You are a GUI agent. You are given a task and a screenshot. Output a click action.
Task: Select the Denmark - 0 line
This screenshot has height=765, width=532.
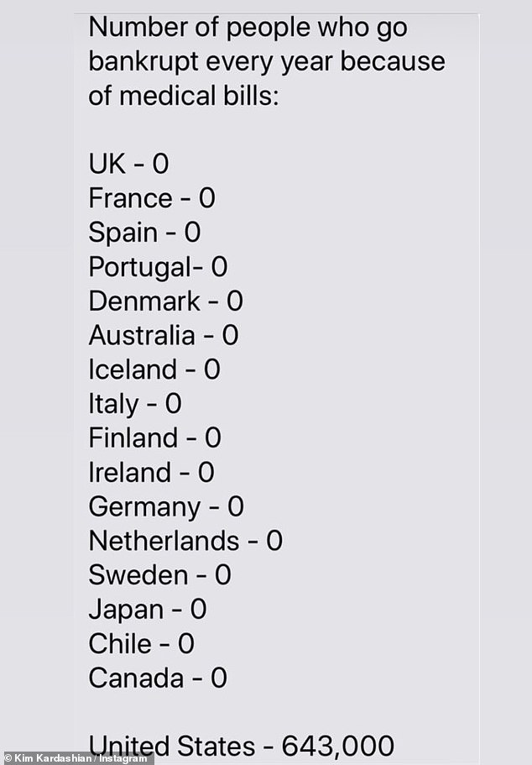tap(165, 301)
